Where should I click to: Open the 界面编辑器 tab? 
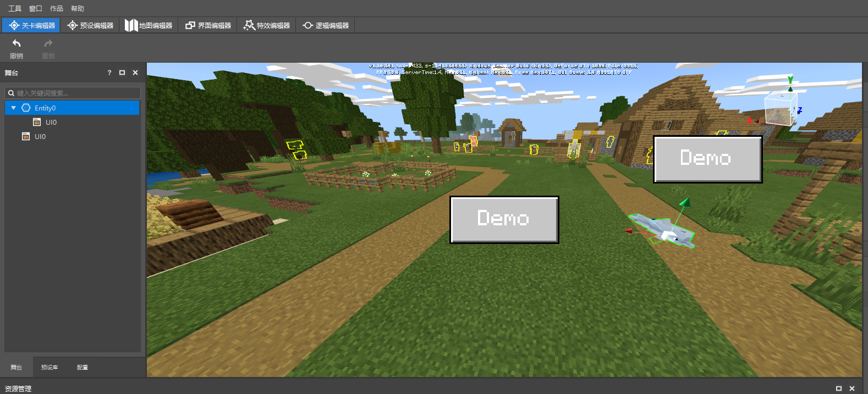pos(208,25)
